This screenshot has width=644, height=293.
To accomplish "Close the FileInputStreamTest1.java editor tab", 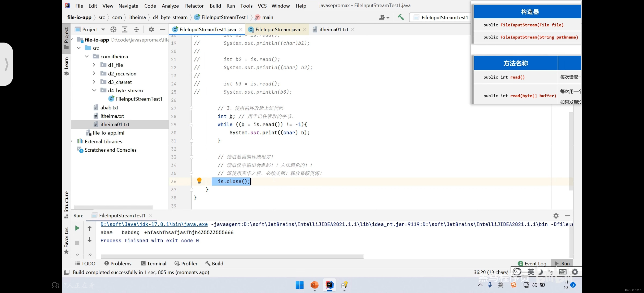I will 241,30.
